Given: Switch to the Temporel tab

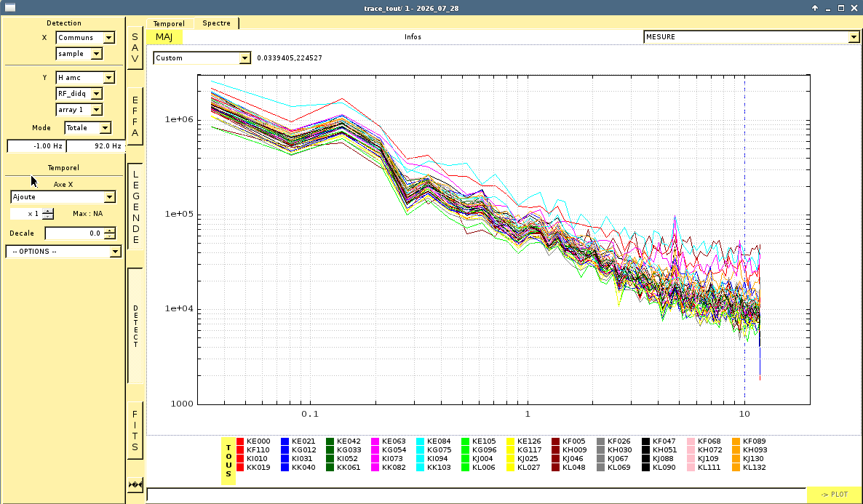Looking at the screenshot, I should tap(169, 24).
